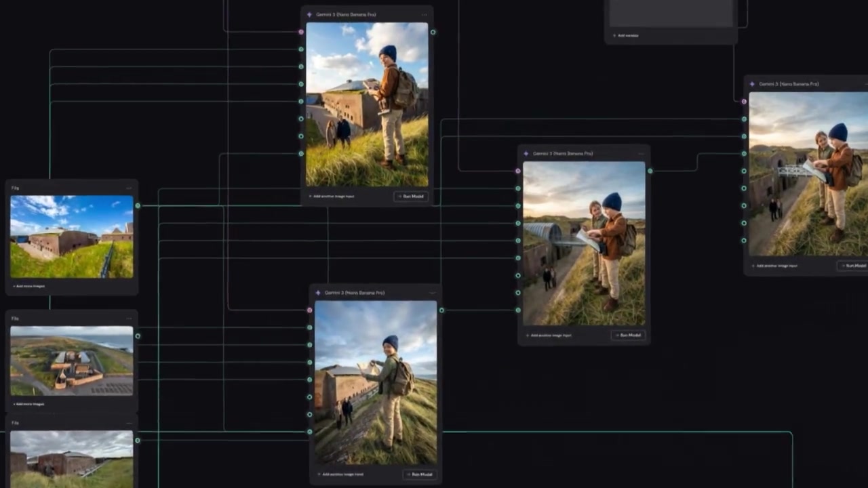This screenshot has height=488, width=868.
Task: Click sparkle icon on two-kids bridge Gemini node
Action: pyautogui.click(x=752, y=84)
